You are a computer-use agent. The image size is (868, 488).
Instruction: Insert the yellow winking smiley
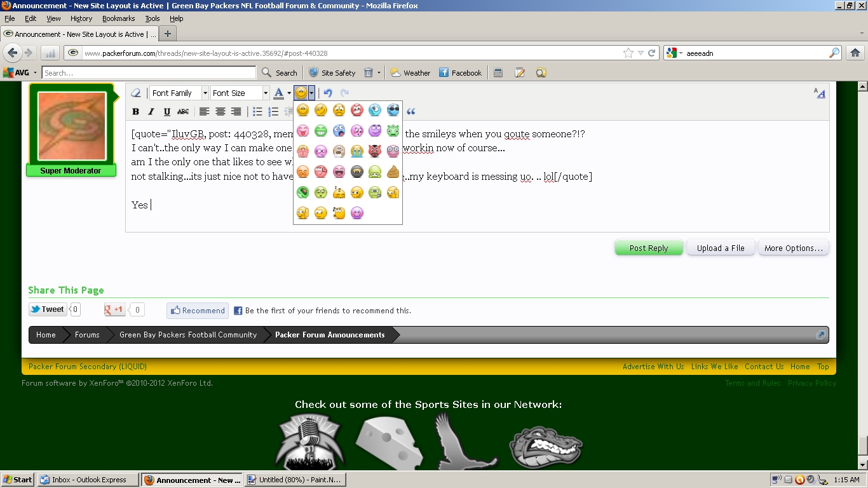(321, 111)
